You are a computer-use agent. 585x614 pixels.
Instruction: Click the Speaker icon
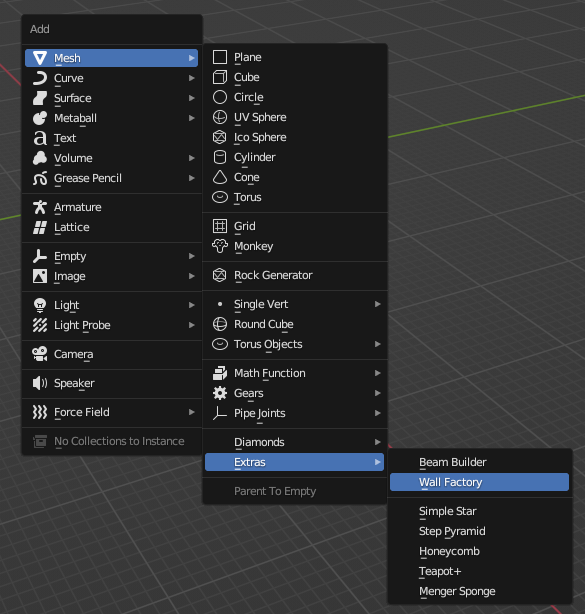[x=40, y=383]
